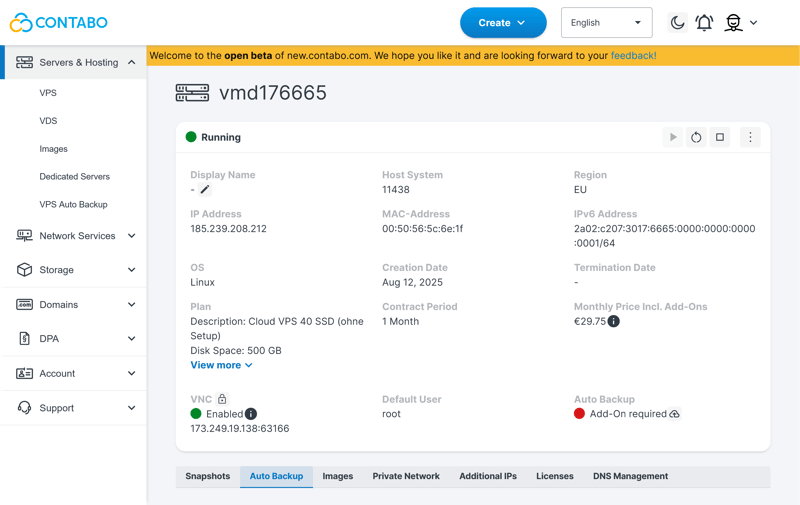800x505 pixels.
Task: Click the Create button
Action: pos(502,23)
